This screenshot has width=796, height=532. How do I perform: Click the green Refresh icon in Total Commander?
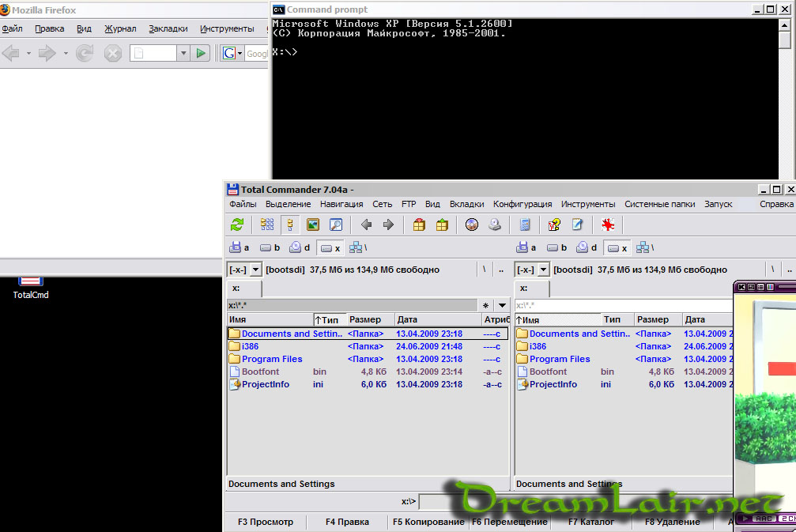point(237,224)
